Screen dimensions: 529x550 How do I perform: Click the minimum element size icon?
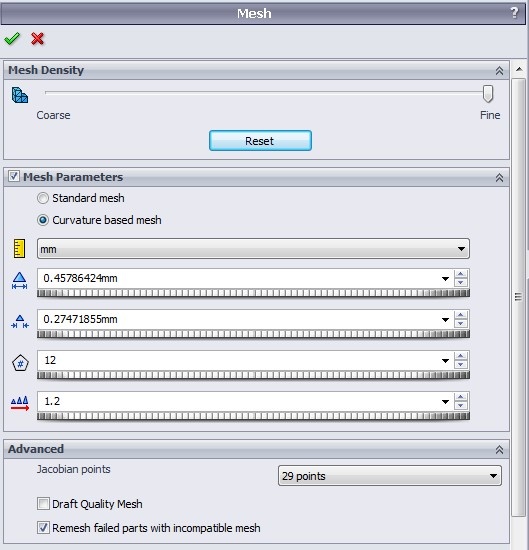[20, 321]
